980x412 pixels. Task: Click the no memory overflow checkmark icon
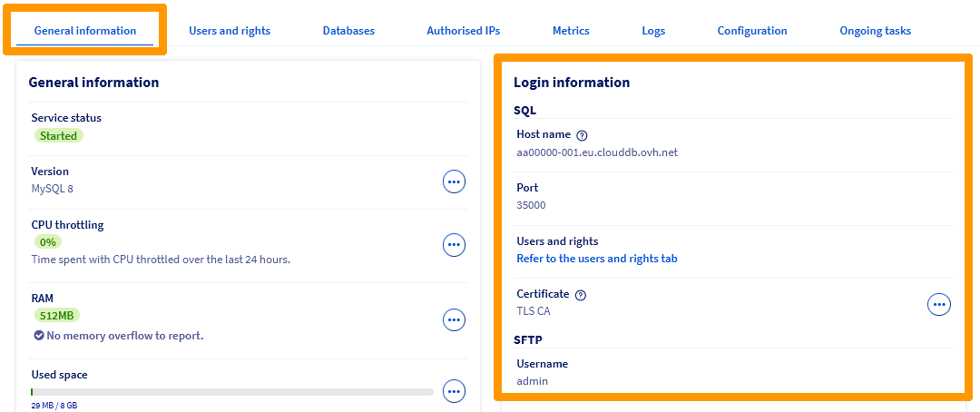[39, 336]
